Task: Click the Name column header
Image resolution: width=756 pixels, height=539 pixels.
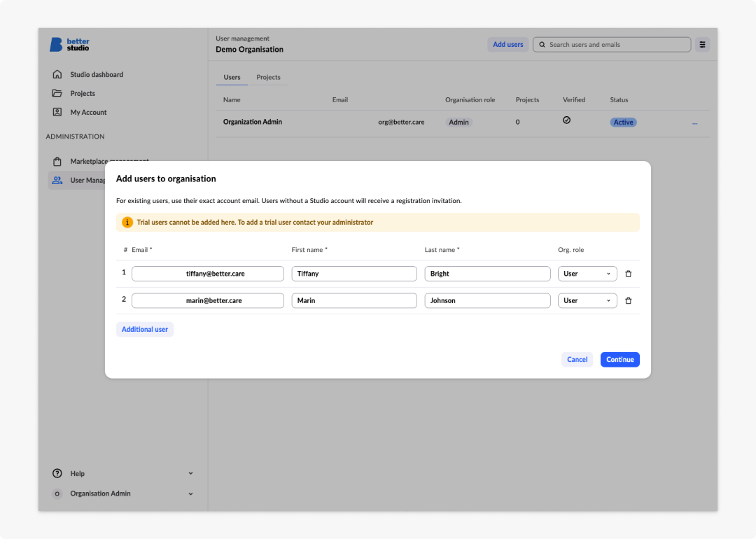Action: tap(232, 100)
